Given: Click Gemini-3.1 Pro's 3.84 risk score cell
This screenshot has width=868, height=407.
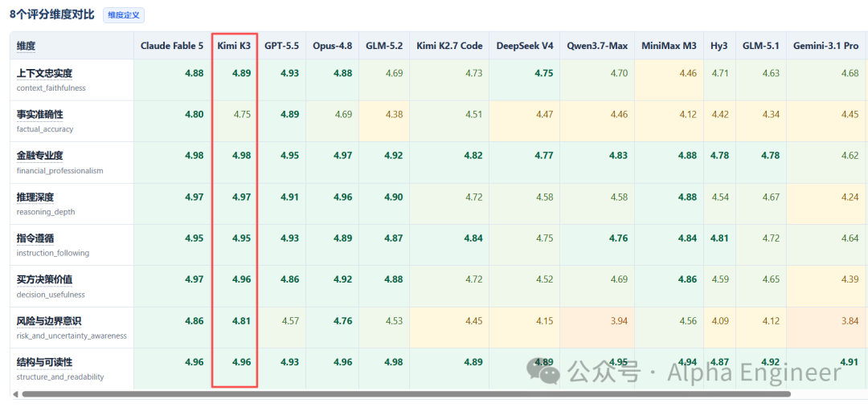Looking at the screenshot, I should click(x=850, y=321).
